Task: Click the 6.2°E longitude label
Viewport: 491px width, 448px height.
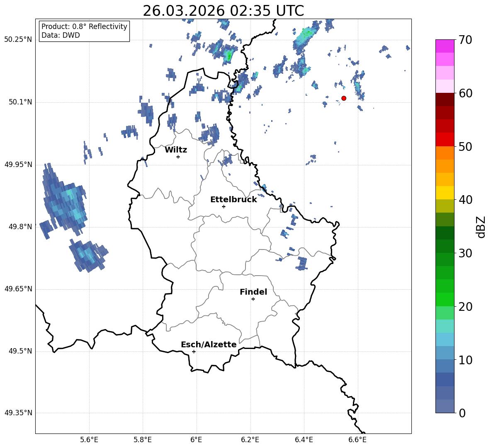Action: [x=250, y=440]
